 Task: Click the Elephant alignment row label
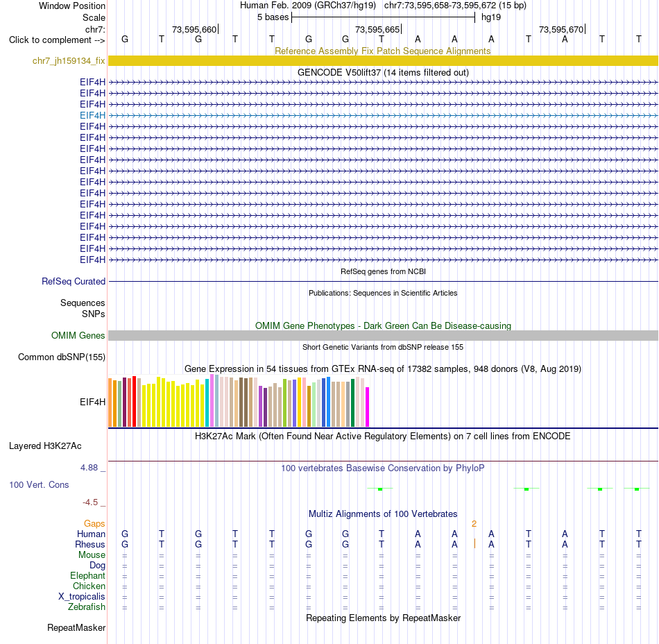pyautogui.click(x=87, y=575)
